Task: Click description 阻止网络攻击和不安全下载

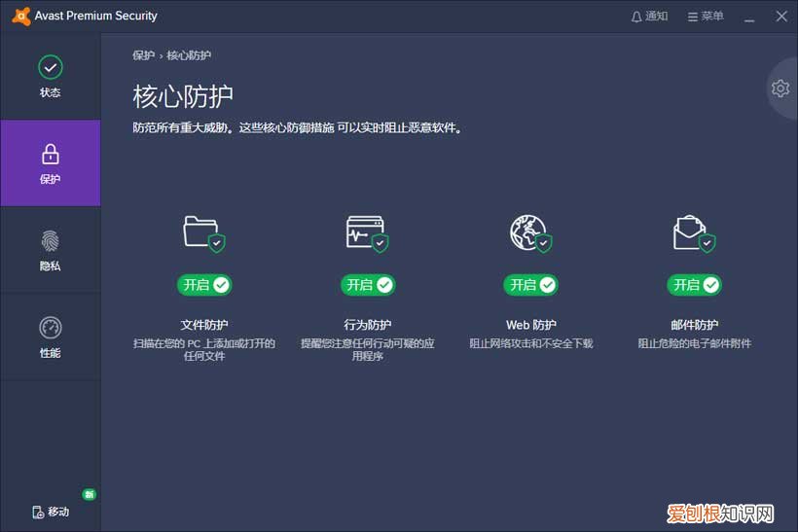Action: (x=530, y=343)
